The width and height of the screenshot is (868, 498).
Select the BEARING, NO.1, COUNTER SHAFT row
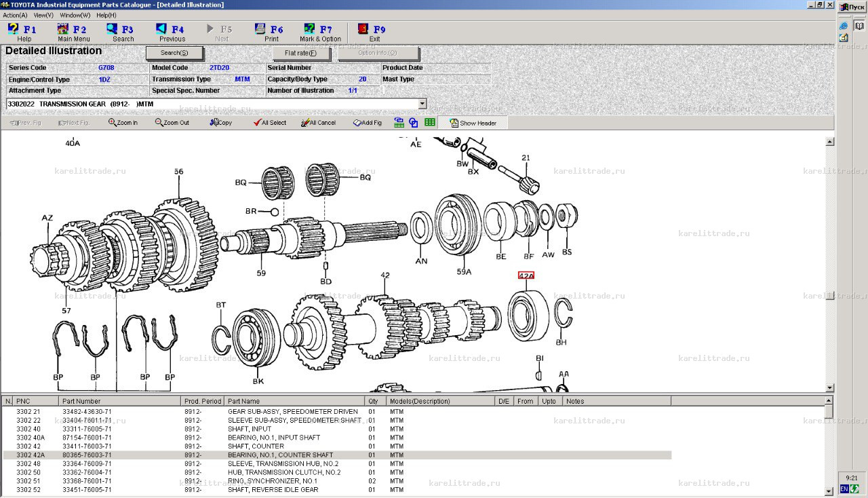(338, 455)
